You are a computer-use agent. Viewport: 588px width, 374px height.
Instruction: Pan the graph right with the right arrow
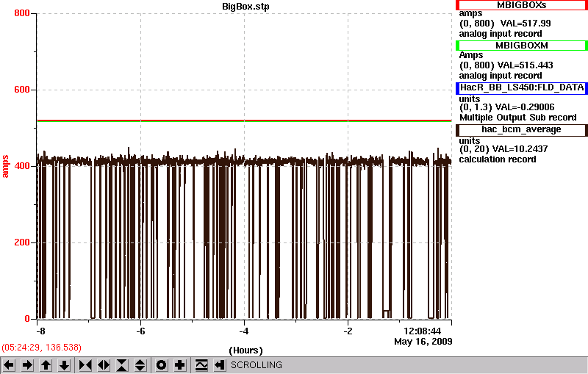[27, 365]
